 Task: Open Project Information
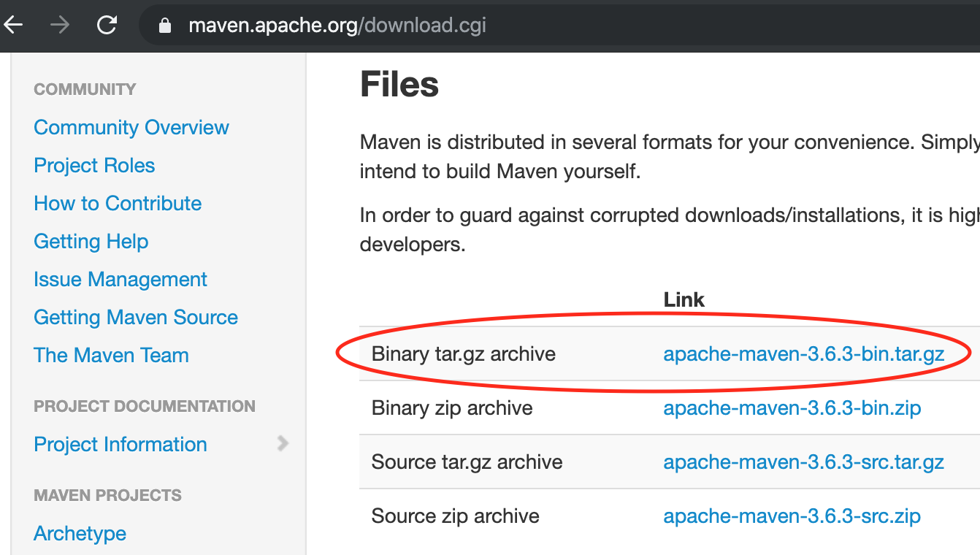point(120,444)
